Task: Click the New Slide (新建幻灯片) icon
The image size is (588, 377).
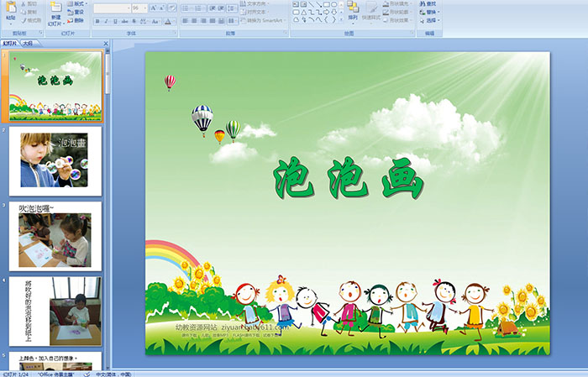Action: [55, 7]
